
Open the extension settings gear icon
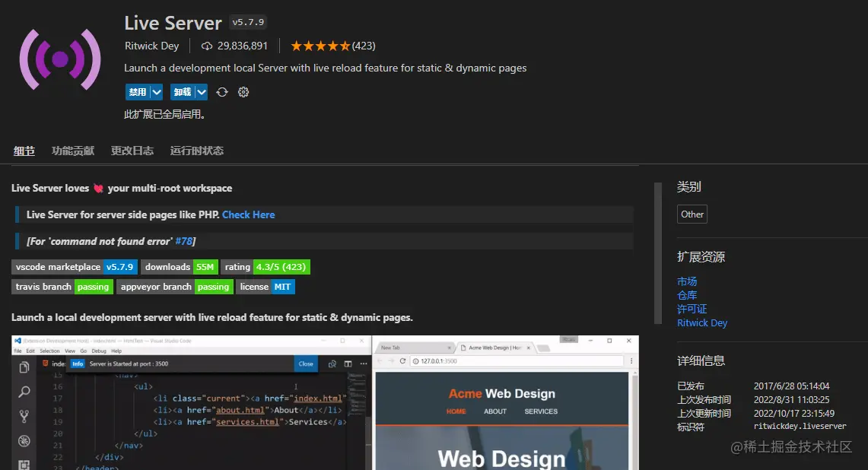243,92
